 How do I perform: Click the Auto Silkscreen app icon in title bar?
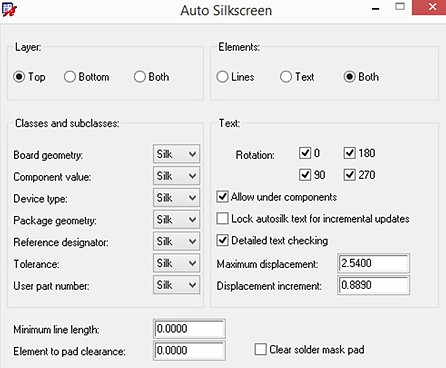pos(9,10)
